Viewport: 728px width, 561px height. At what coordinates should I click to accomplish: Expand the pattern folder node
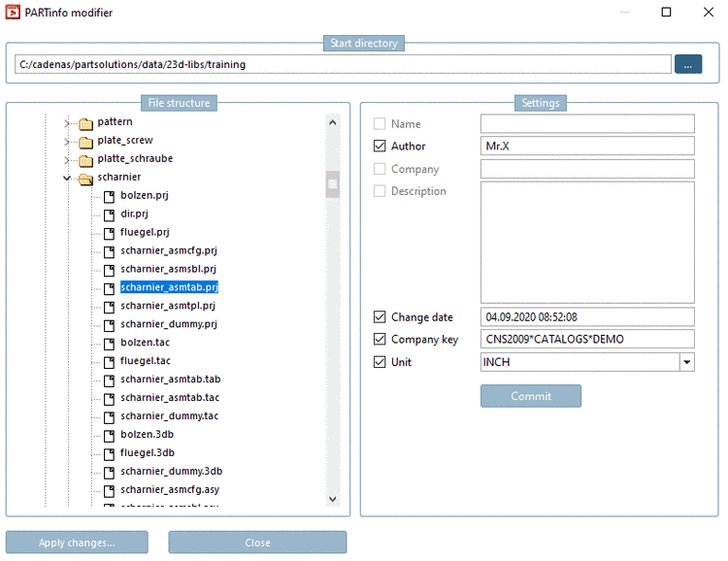67,123
